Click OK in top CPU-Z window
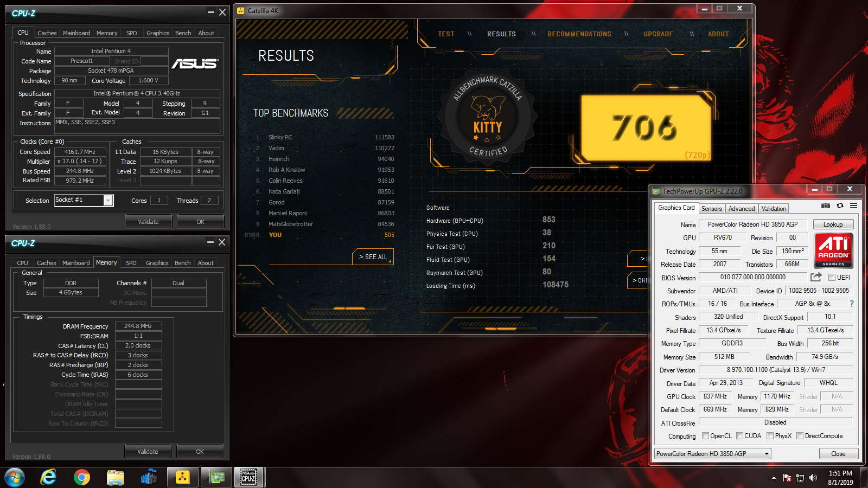The image size is (868, 488). coord(200,222)
